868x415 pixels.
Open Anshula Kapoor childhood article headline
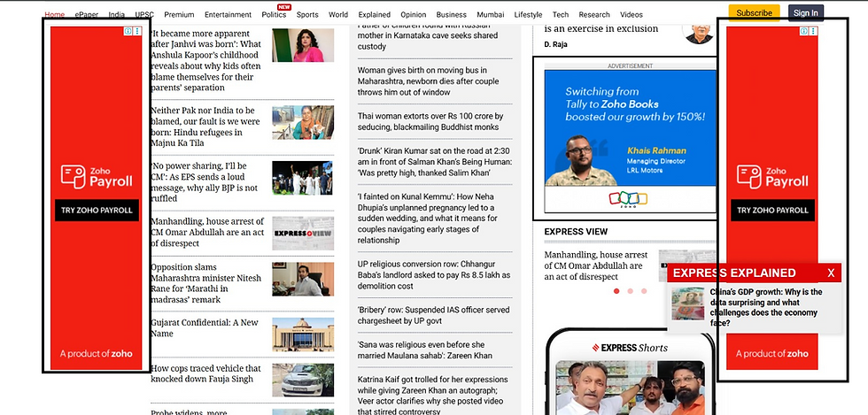coord(205,61)
